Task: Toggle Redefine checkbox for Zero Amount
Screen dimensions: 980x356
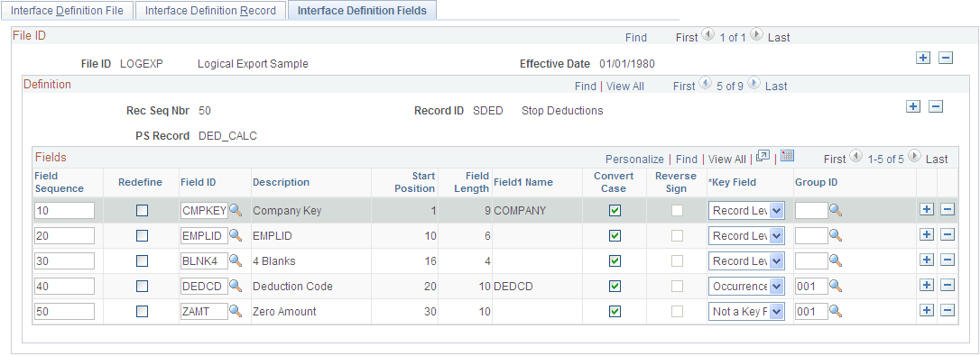Action: coord(143,310)
